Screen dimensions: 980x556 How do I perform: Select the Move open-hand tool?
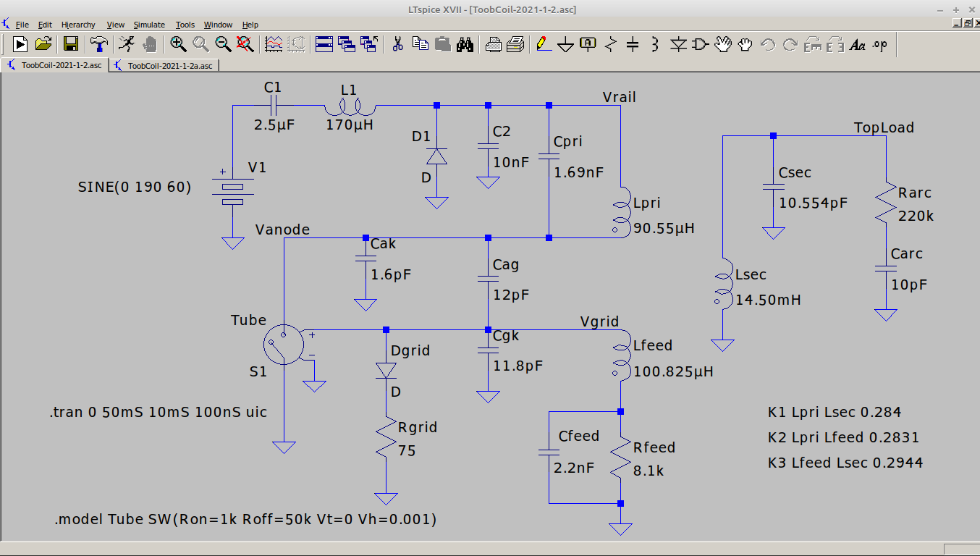tap(723, 44)
